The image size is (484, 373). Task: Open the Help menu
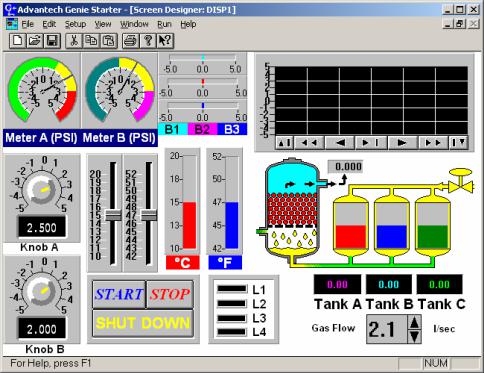pos(188,24)
